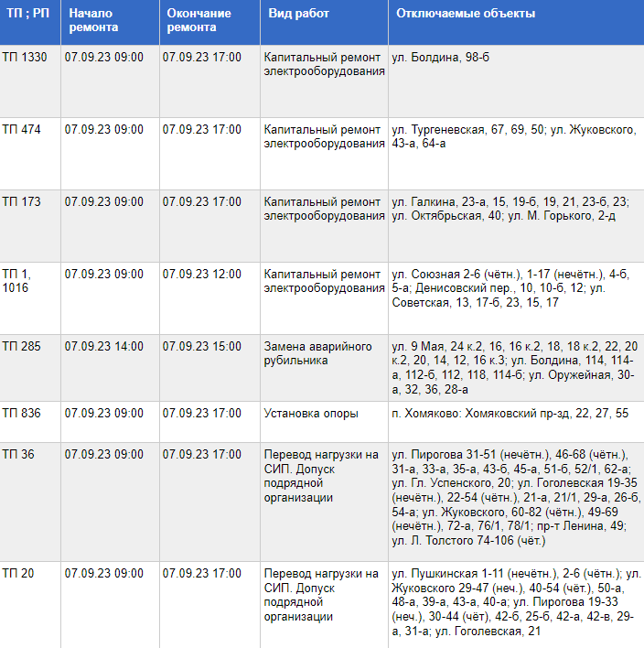Select the 12:00 repair end time

(x=202, y=274)
